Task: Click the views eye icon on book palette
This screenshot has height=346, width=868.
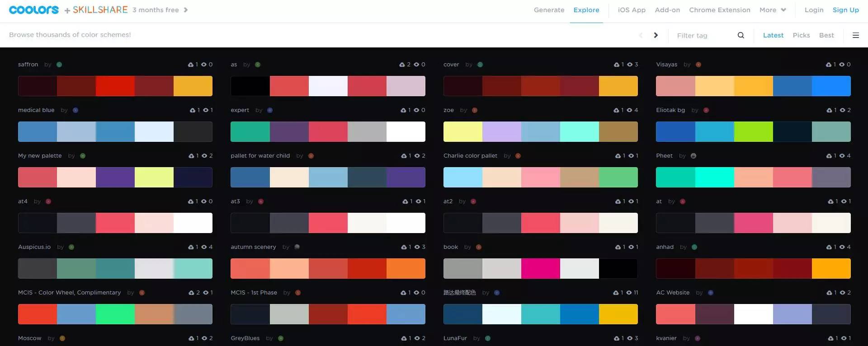Action: coord(631,247)
